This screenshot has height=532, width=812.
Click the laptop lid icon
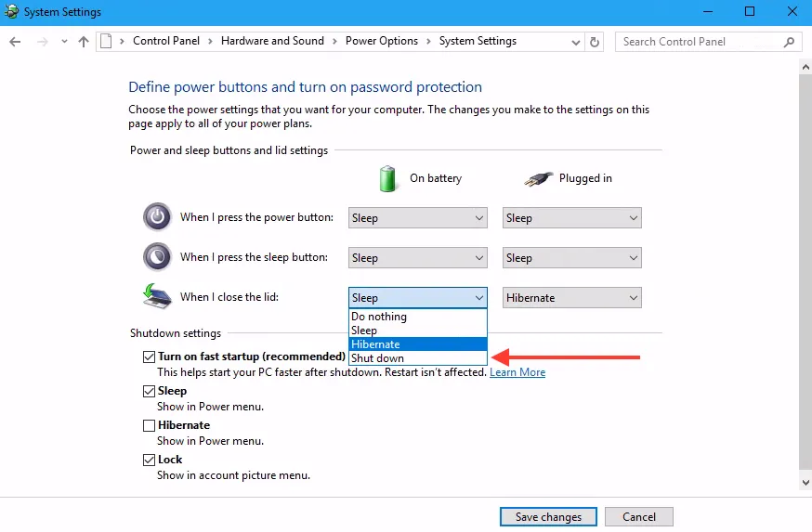[157, 296]
